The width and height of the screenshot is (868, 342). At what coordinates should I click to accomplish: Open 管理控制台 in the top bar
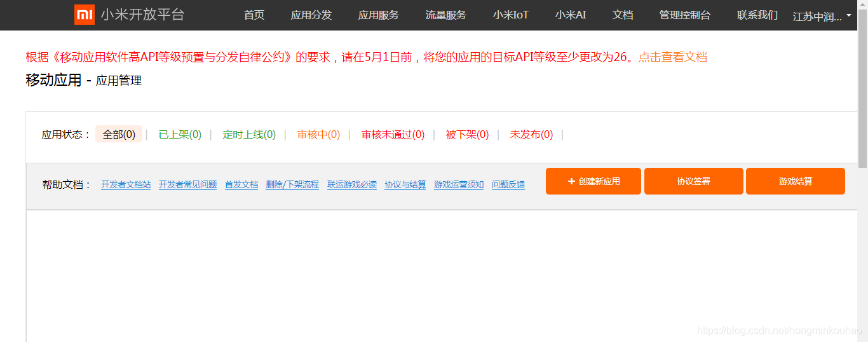(x=685, y=15)
